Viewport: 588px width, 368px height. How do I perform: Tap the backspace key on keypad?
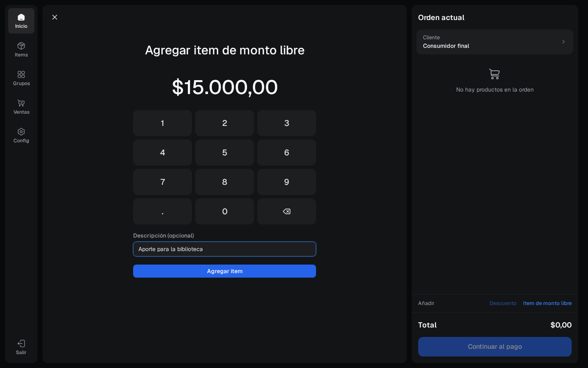coord(287,211)
